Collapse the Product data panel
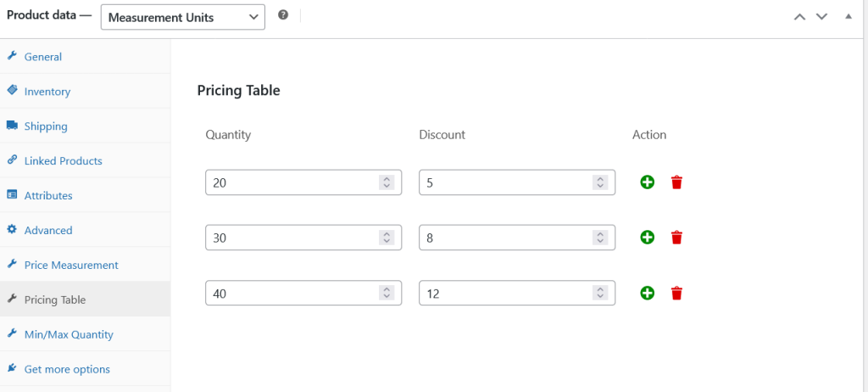The width and height of the screenshot is (868, 392). tap(849, 16)
